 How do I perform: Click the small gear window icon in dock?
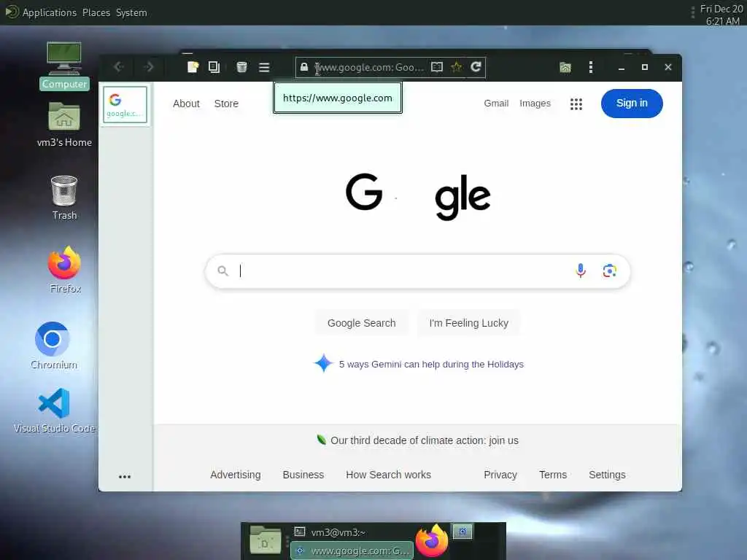[462, 532]
